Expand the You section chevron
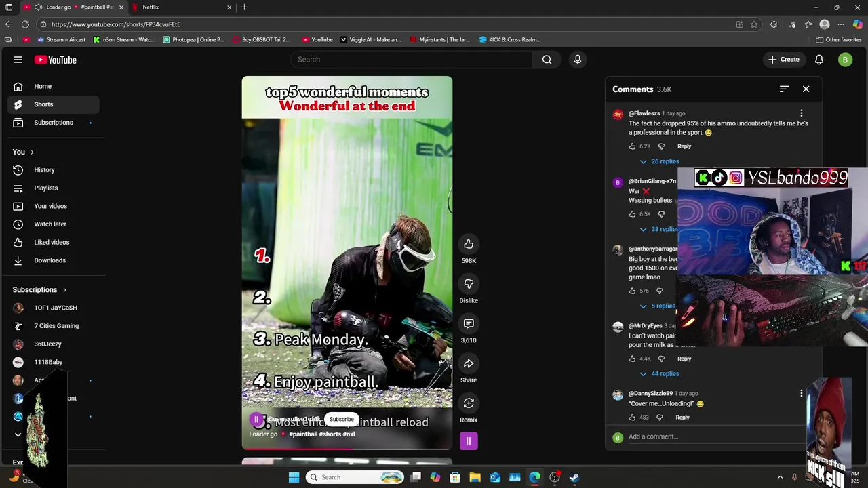Viewport: 868px width, 488px height. click(32, 152)
